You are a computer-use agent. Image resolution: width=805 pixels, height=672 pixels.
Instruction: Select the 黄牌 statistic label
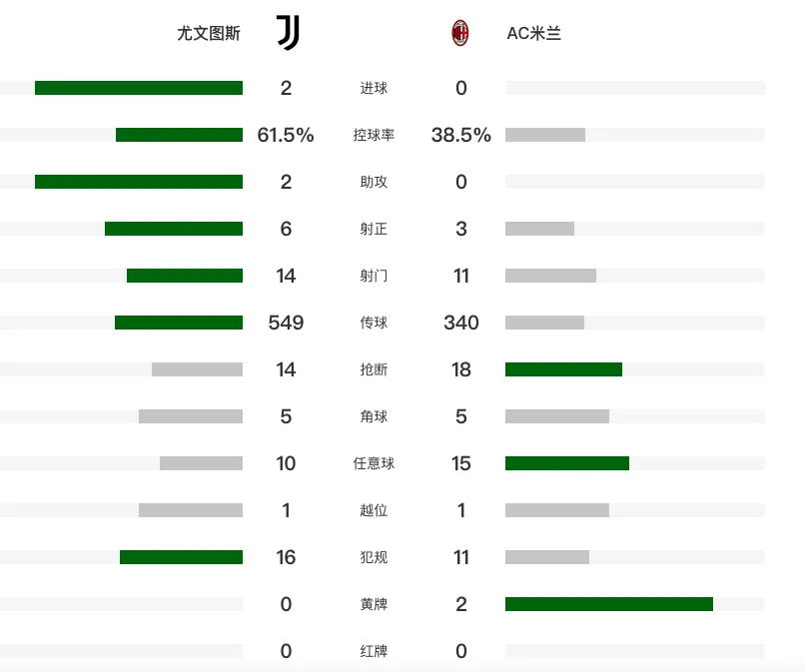pyautogui.click(x=374, y=604)
